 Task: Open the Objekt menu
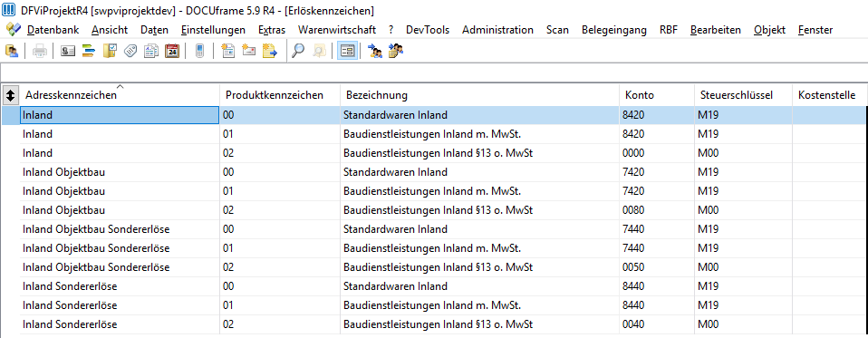(x=769, y=30)
